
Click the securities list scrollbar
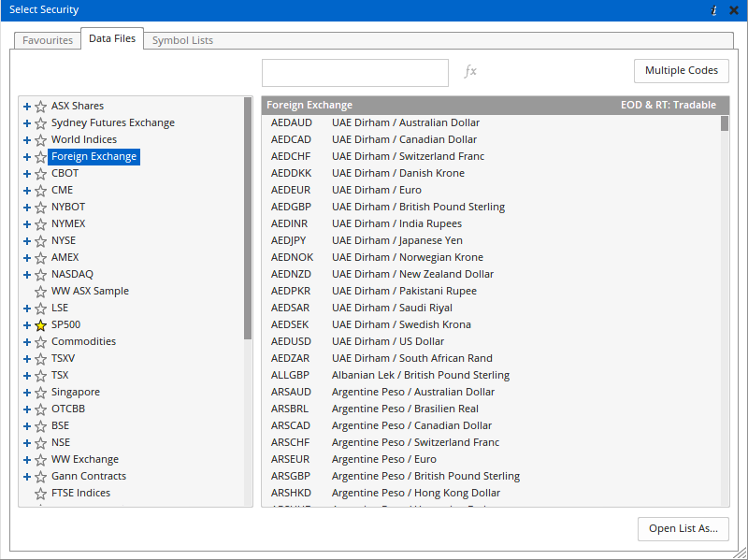pyautogui.click(x=725, y=123)
